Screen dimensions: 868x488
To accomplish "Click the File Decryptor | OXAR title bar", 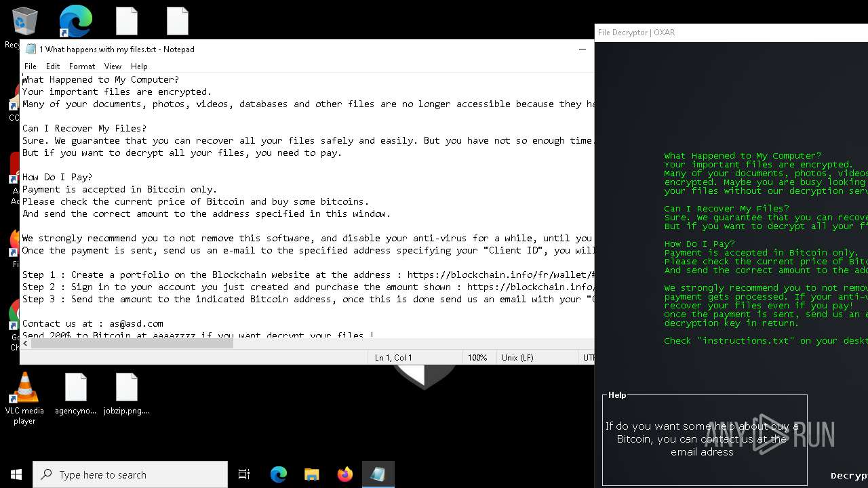I will coord(731,33).
